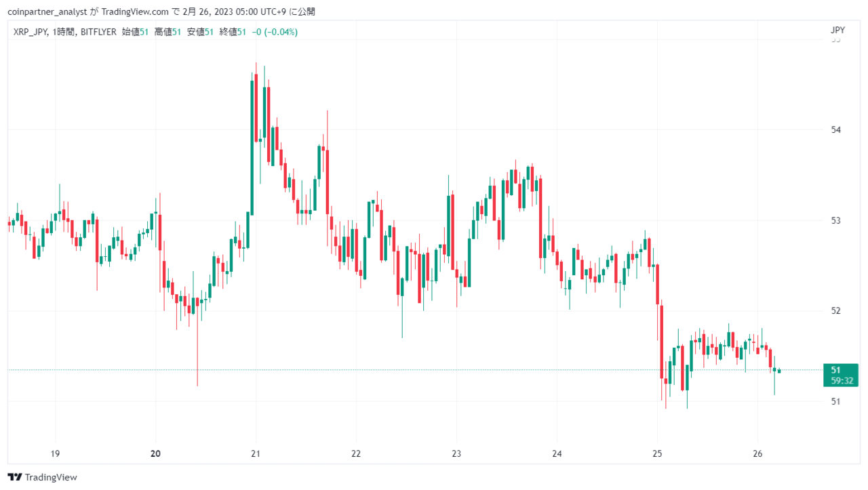Screen dimensions: 868x490
Task: Click the 終値51 close value
Action: point(233,32)
